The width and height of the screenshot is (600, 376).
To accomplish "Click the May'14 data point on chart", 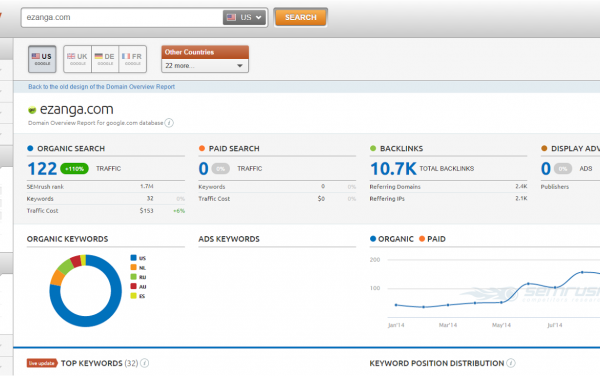I will (501, 302).
